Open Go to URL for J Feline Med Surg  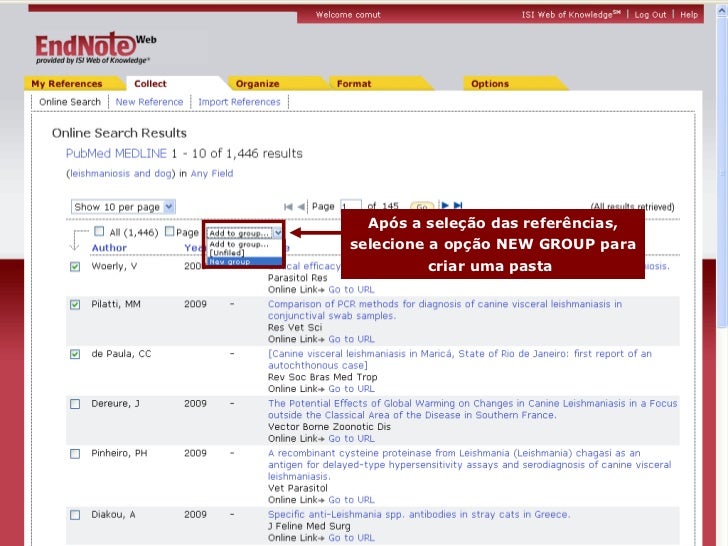351,538
